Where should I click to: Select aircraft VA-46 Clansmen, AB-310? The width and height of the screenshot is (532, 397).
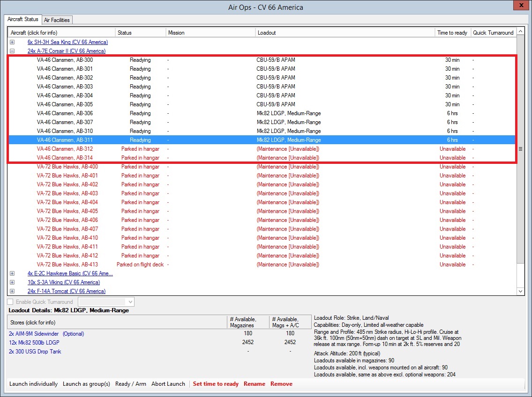262,131
